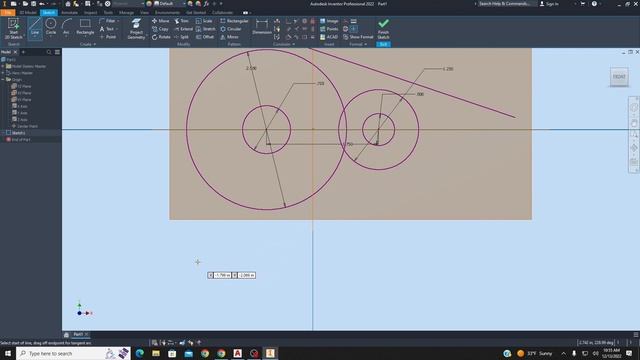Click taskbar search box
The height and width of the screenshot is (360, 640).
click(73, 353)
